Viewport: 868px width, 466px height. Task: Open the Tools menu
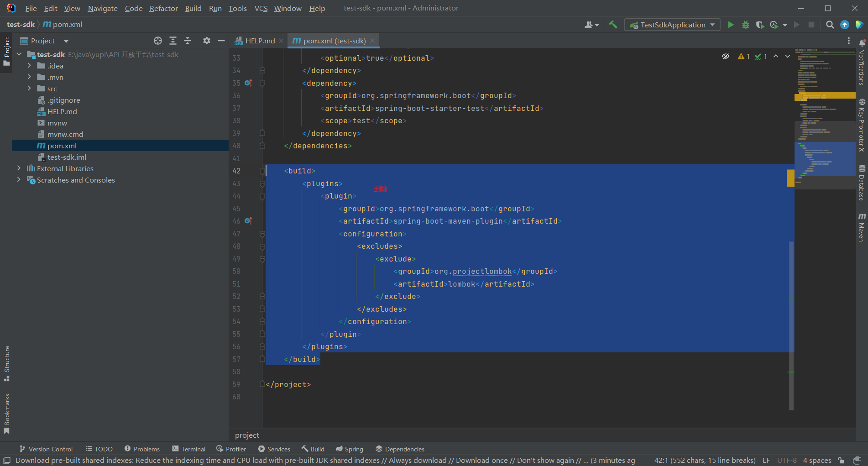[237, 8]
